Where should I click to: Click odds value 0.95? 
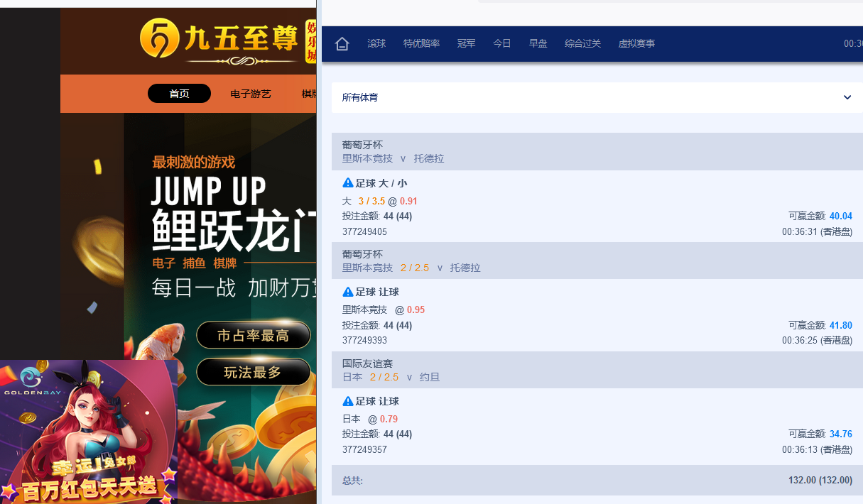(416, 310)
